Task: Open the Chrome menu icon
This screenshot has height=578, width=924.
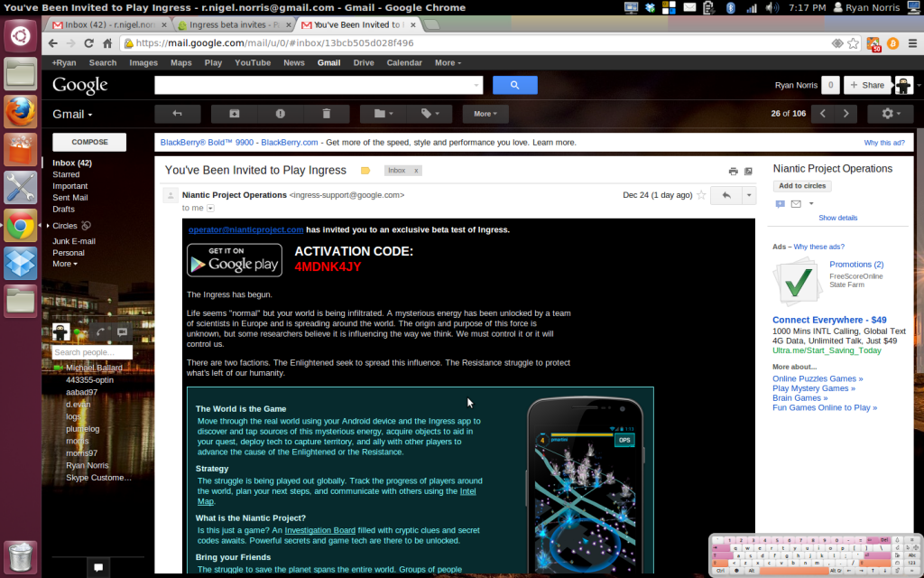Action: click(912, 43)
